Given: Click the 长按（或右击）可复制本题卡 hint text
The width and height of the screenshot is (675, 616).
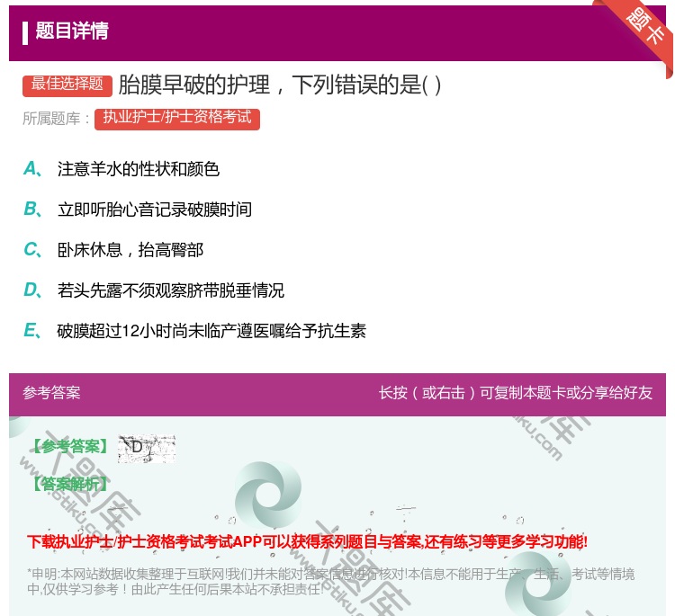Looking at the screenshot, I should [516, 393].
